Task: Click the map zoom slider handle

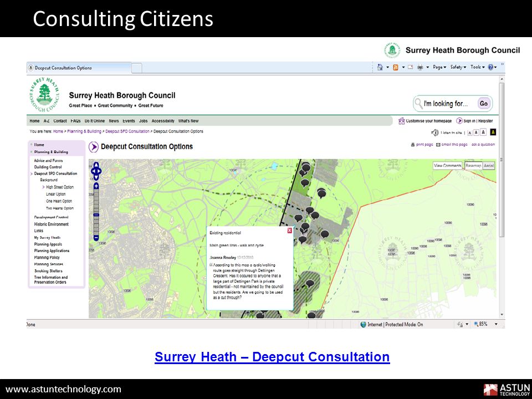Action: coord(96,215)
